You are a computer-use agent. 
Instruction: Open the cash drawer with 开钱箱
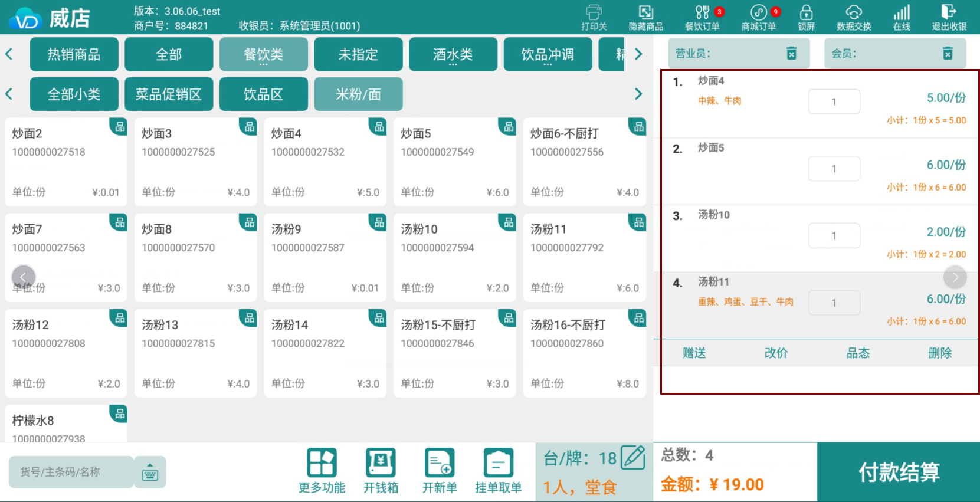point(381,471)
